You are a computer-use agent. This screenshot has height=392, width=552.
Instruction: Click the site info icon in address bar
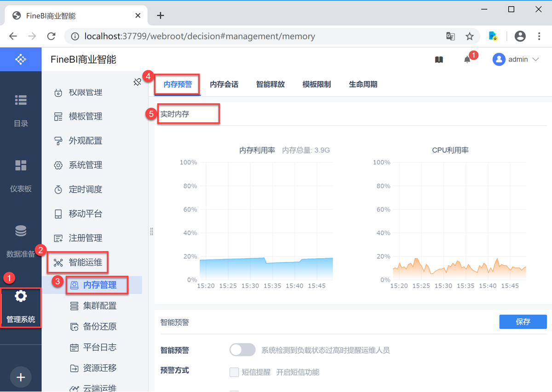tap(75, 36)
